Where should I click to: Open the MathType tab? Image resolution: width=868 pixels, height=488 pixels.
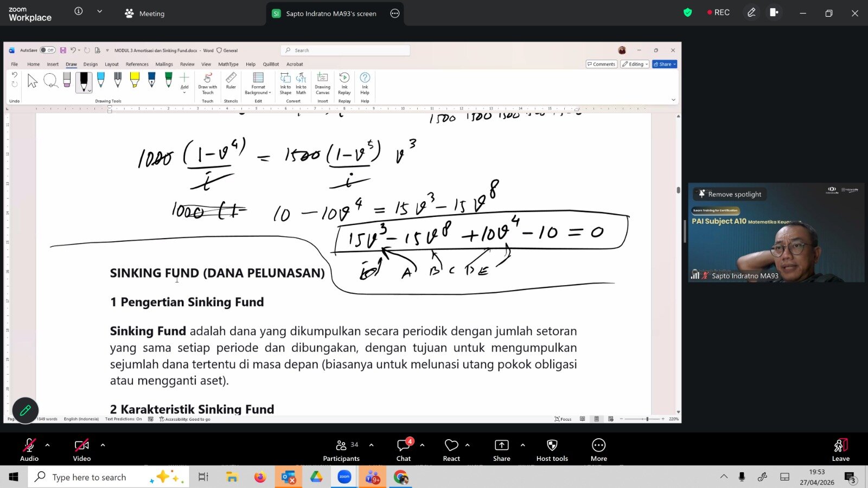tap(228, 64)
